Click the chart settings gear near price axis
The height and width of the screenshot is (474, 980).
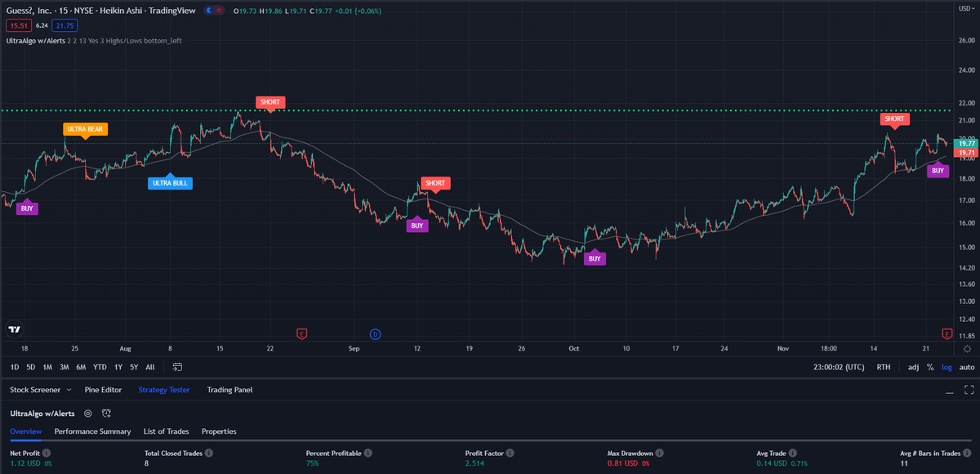coord(967,348)
